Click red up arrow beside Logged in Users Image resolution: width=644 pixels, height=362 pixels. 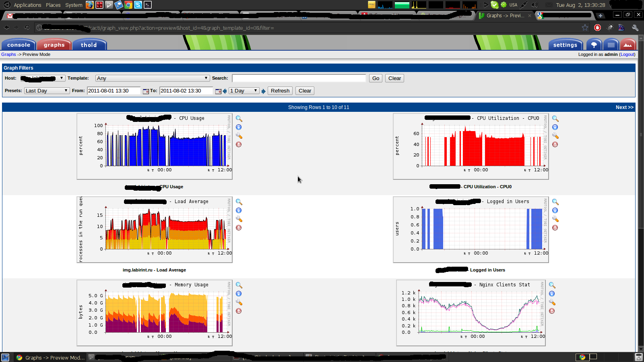pyautogui.click(x=555, y=228)
